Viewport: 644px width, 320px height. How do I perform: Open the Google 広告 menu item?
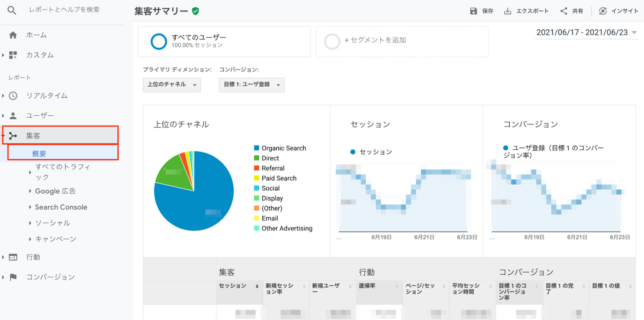[55, 191]
